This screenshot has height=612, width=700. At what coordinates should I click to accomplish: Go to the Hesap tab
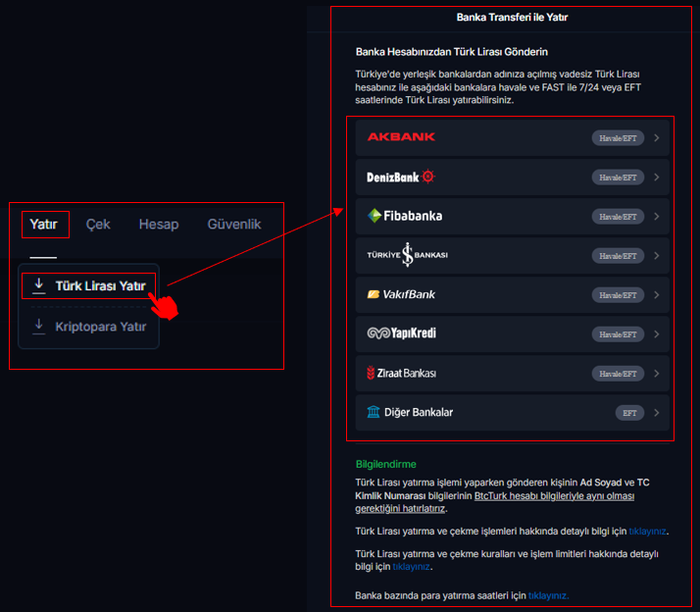[x=159, y=225]
